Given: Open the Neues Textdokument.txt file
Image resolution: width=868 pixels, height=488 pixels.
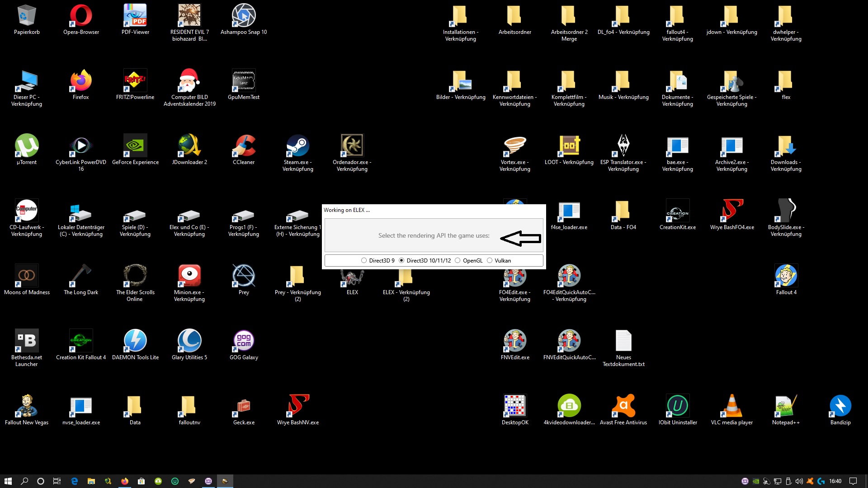Looking at the screenshot, I should coord(623,341).
